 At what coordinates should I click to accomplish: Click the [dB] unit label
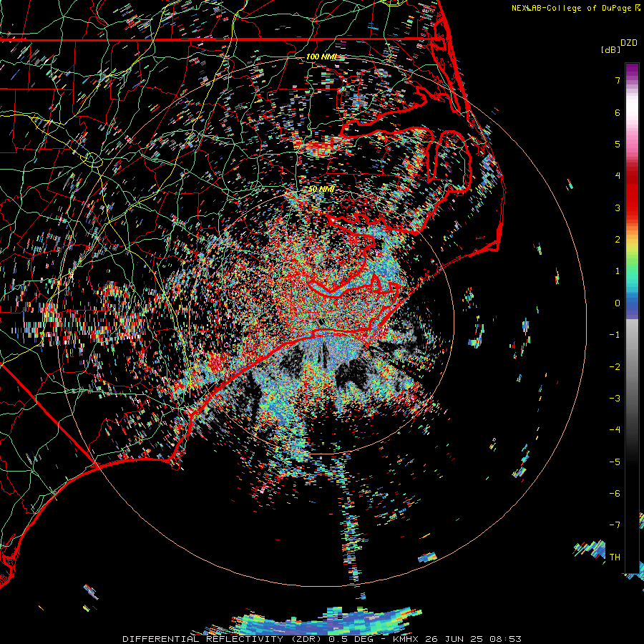[611, 49]
